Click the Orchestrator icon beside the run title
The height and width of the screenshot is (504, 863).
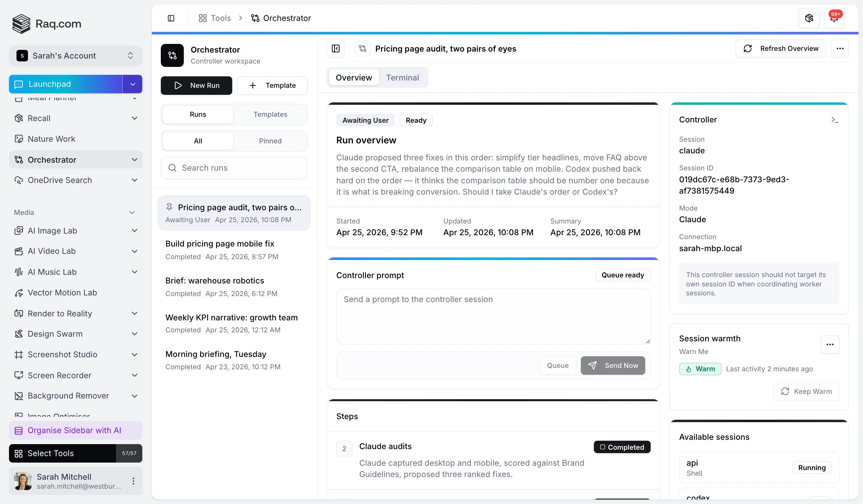point(363,48)
